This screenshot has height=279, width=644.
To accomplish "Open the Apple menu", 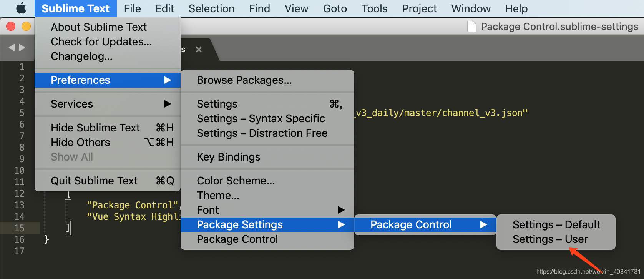I will pos(21,8).
